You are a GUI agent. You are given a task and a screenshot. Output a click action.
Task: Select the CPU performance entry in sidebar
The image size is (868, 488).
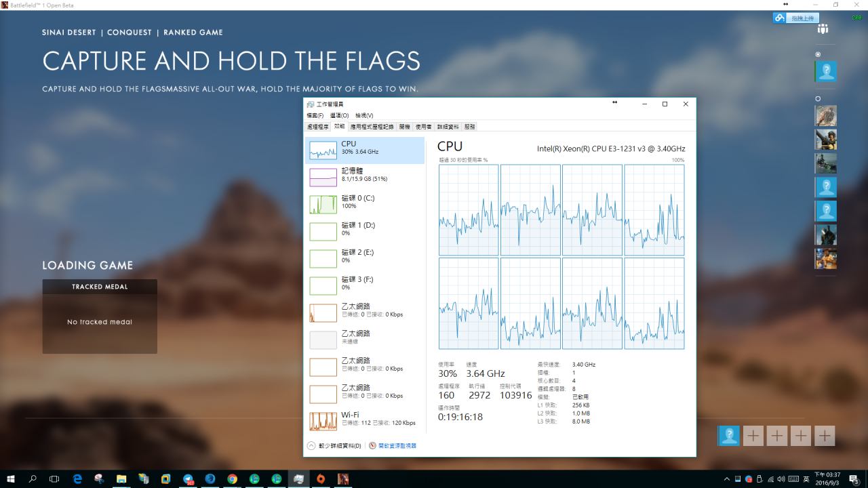(x=365, y=150)
